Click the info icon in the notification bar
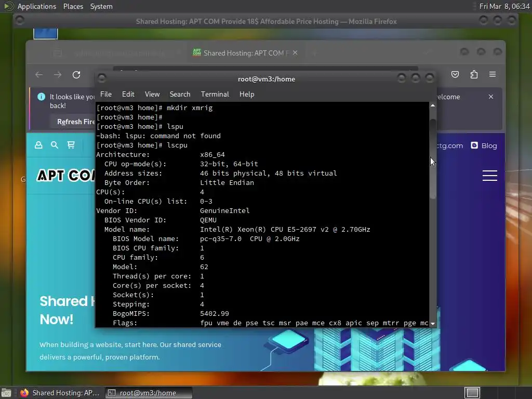The width and height of the screenshot is (532, 399). coord(42,97)
